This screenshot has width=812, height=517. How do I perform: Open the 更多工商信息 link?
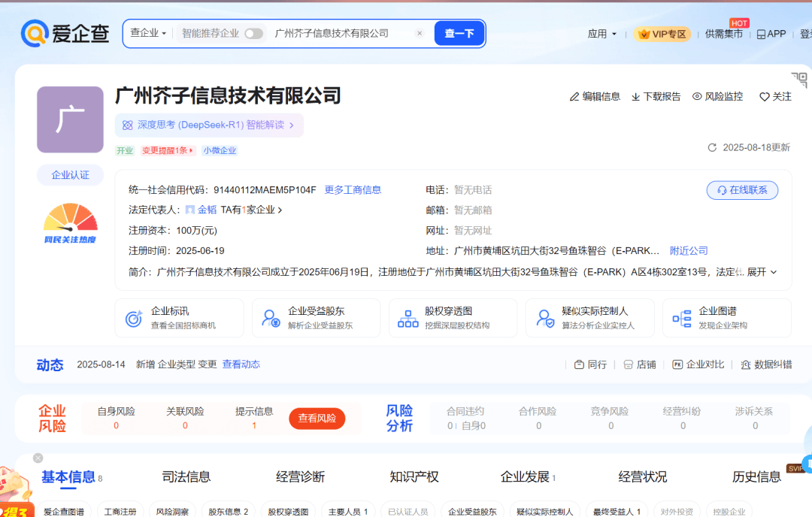[x=353, y=190]
